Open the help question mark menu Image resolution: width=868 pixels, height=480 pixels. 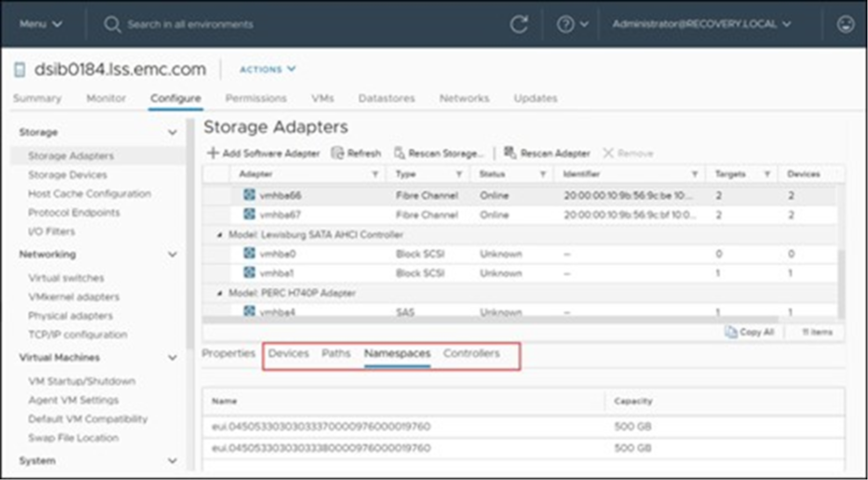pyautogui.click(x=572, y=24)
